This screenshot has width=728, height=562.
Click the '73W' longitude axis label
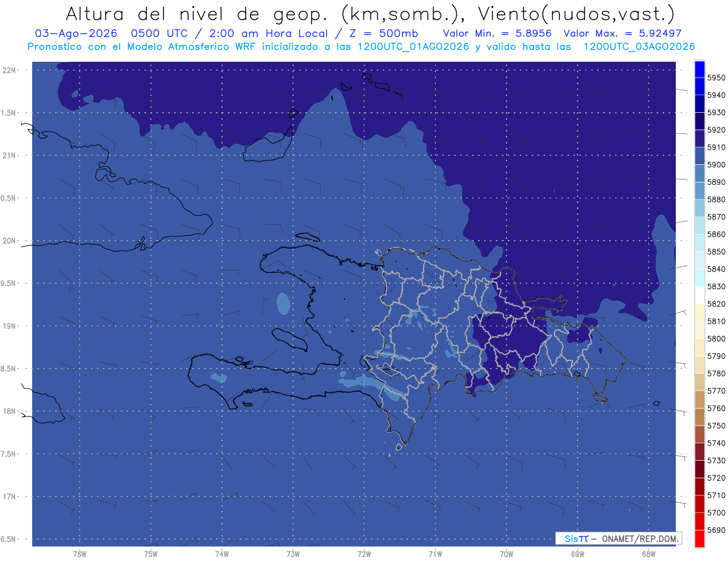[293, 554]
